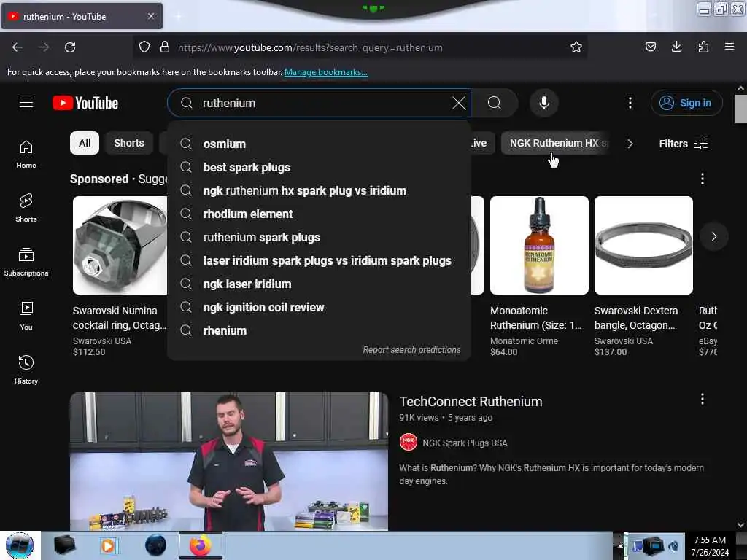
Task: Start voice search with the microphone icon
Action: [x=544, y=103]
